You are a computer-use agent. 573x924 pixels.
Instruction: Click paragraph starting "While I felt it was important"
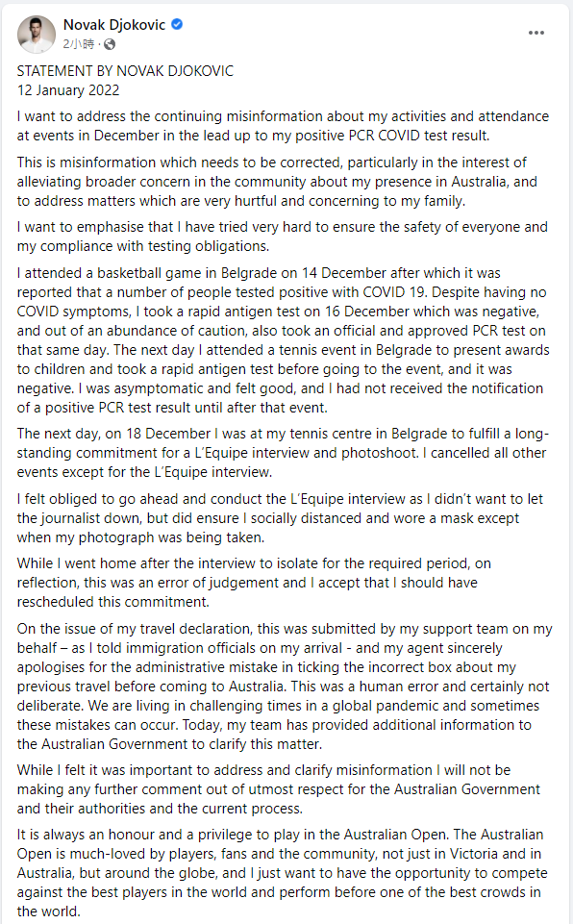(278, 789)
